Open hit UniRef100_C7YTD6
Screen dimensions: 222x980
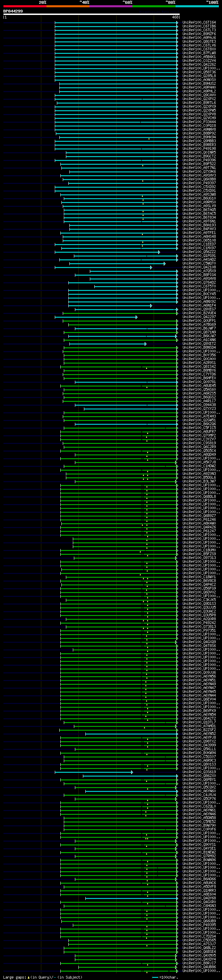(199, 374)
